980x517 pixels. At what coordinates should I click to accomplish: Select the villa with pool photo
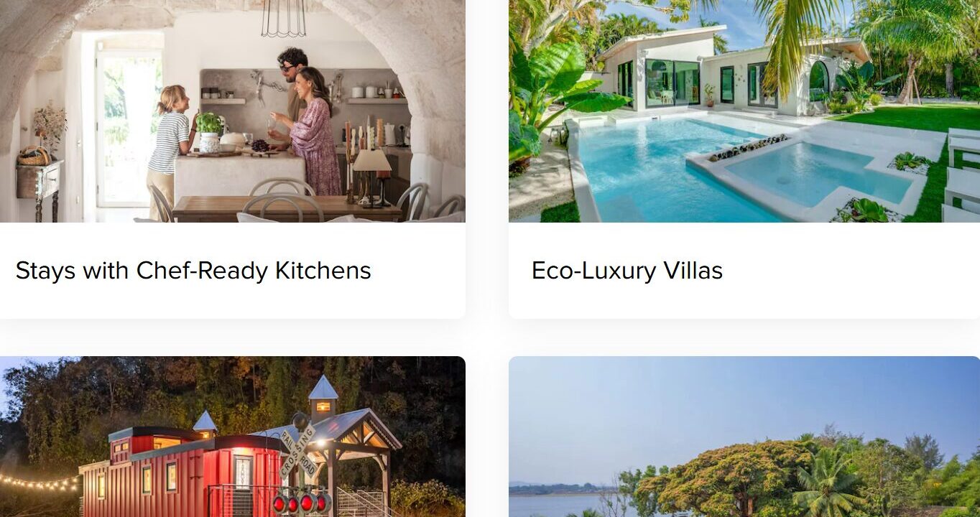(744, 111)
